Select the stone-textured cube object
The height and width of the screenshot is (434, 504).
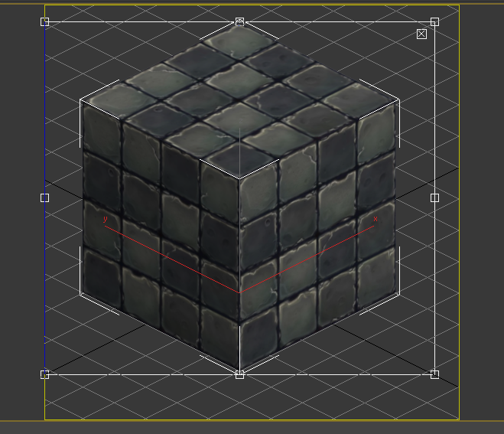pyautogui.click(x=239, y=197)
